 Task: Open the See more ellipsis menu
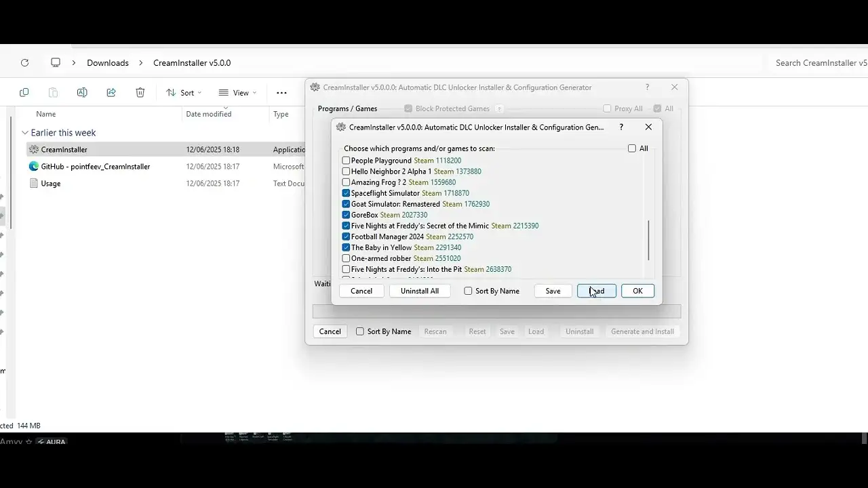281,93
